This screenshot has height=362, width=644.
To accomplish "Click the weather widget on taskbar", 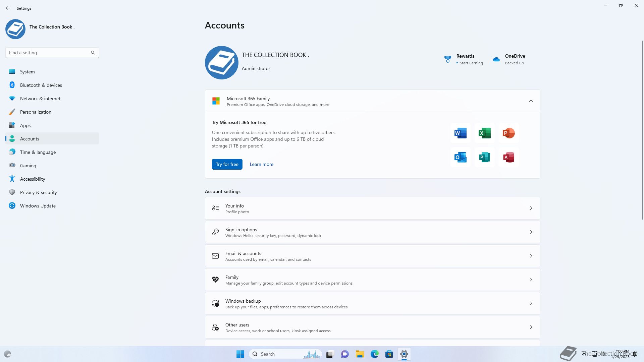I will click(7, 354).
